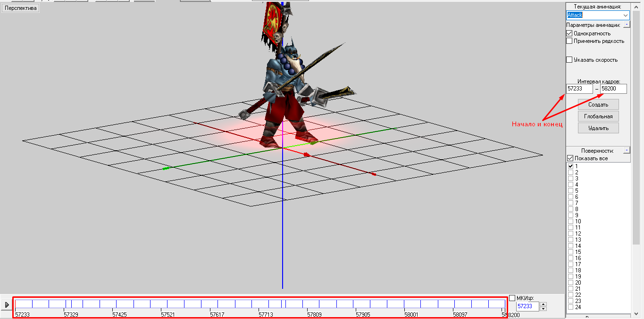The width and height of the screenshot is (644, 319).
Task: Open the current animation dropdown showing Attack
Action: pyautogui.click(x=626, y=15)
